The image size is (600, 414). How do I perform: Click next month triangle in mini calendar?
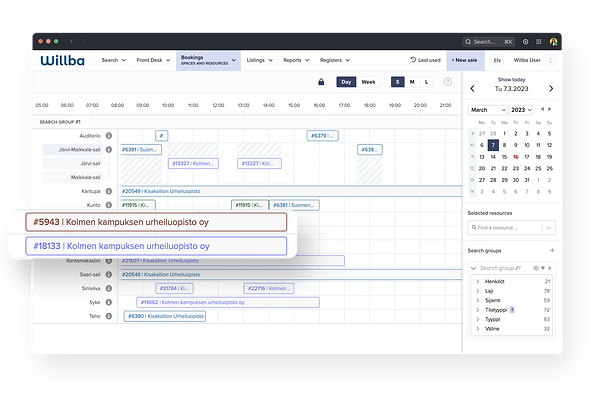coord(550,109)
